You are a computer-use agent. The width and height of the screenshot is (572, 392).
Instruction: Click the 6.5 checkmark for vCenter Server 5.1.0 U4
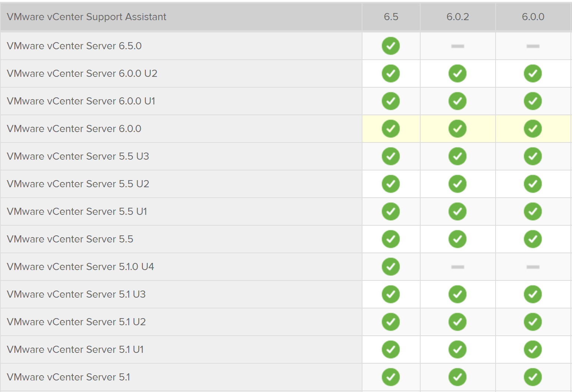point(391,267)
